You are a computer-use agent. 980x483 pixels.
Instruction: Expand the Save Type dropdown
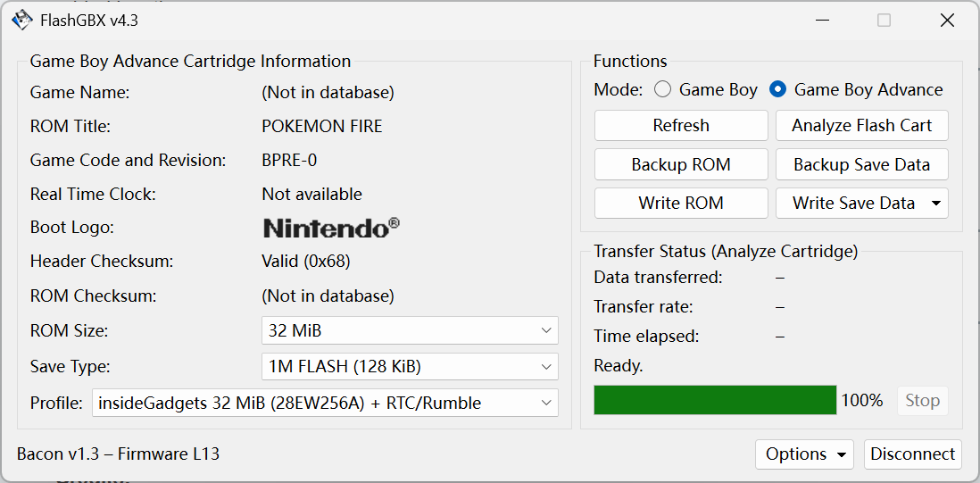pos(410,366)
